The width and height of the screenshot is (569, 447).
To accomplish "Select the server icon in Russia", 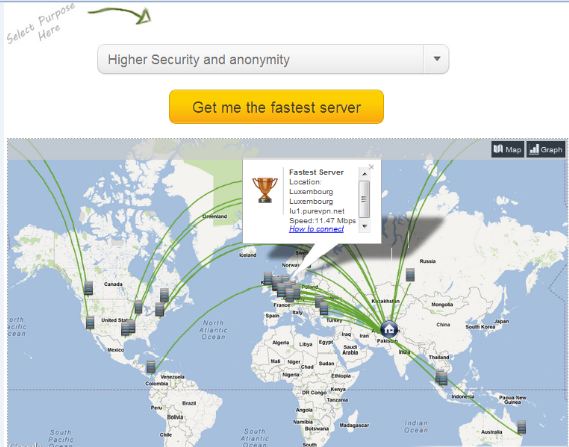I will tap(410, 274).
